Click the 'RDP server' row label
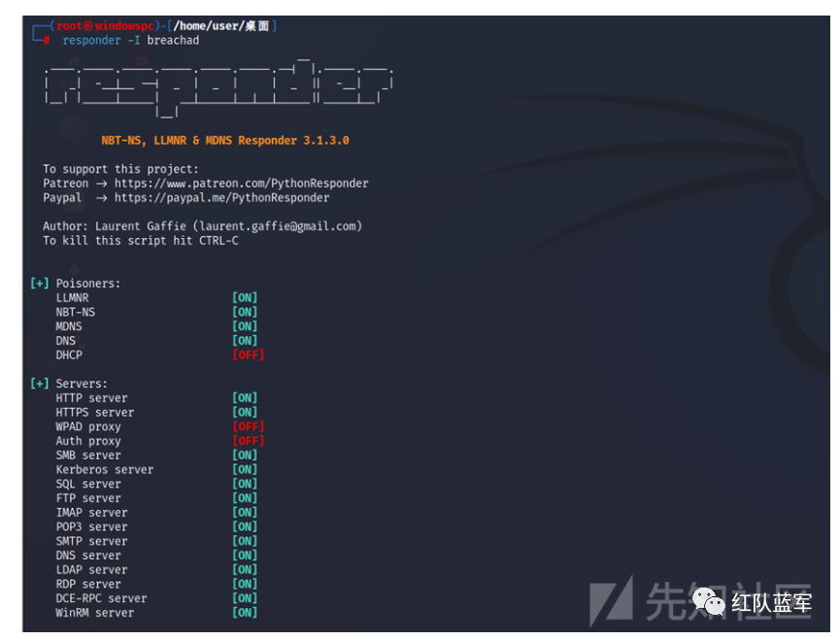The height and width of the screenshot is (640, 840). click(x=88, y=585)
